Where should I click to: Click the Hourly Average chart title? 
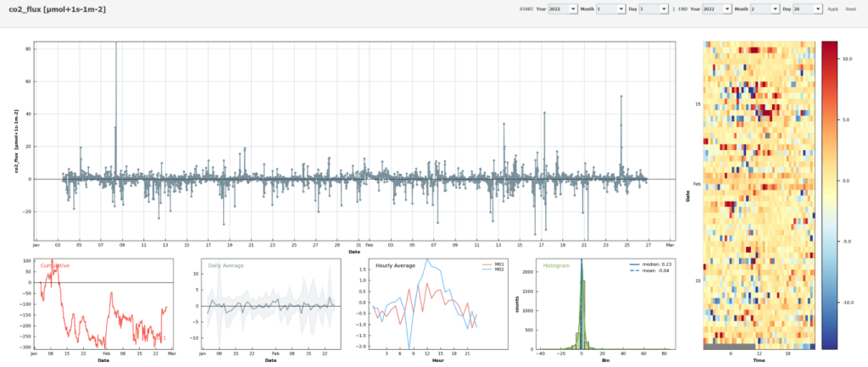coord(395,265)
